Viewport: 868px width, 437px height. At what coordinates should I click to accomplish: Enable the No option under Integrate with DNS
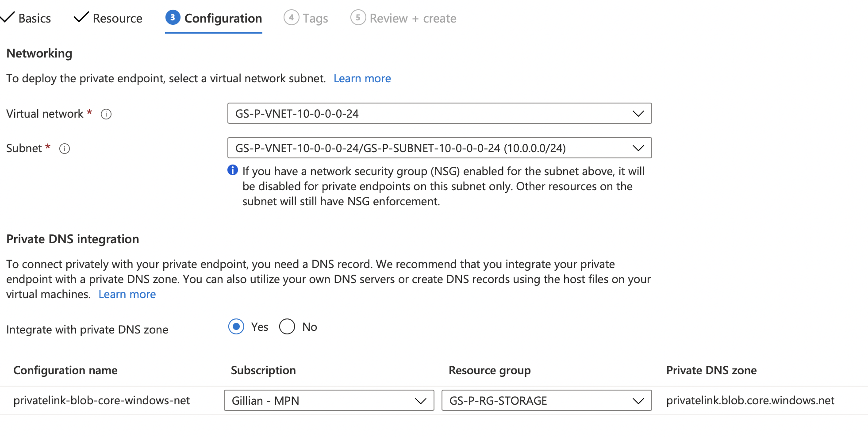[287, 326]
